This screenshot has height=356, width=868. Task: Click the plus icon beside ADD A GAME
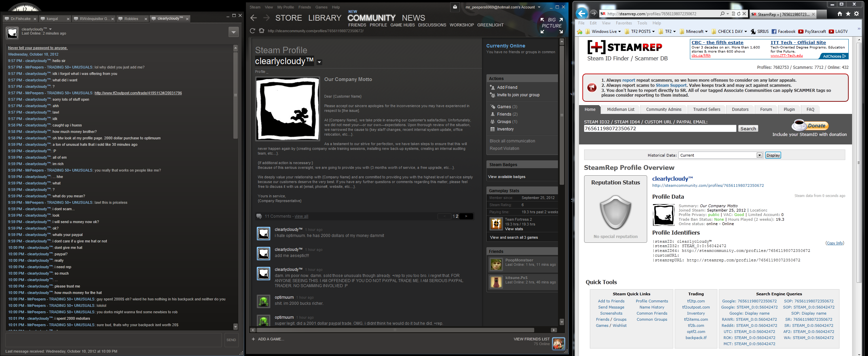[x=253, y=339]
